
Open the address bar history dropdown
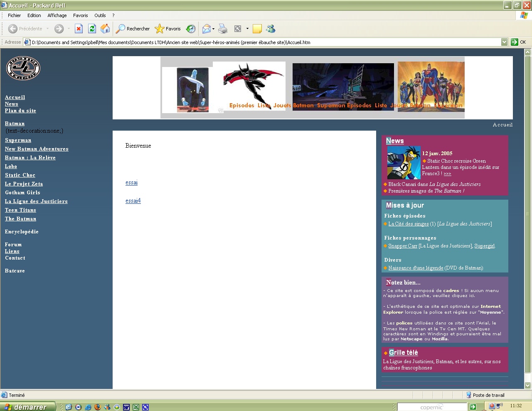504,42
